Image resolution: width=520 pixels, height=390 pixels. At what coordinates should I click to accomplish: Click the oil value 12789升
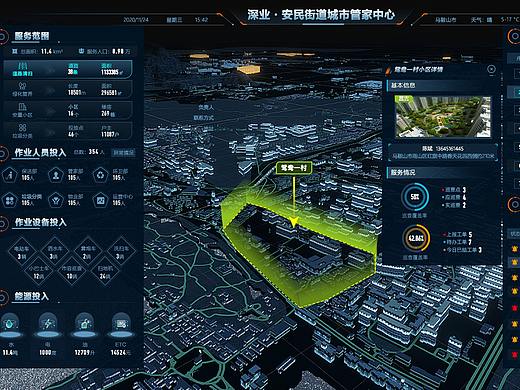click(85, 352)
